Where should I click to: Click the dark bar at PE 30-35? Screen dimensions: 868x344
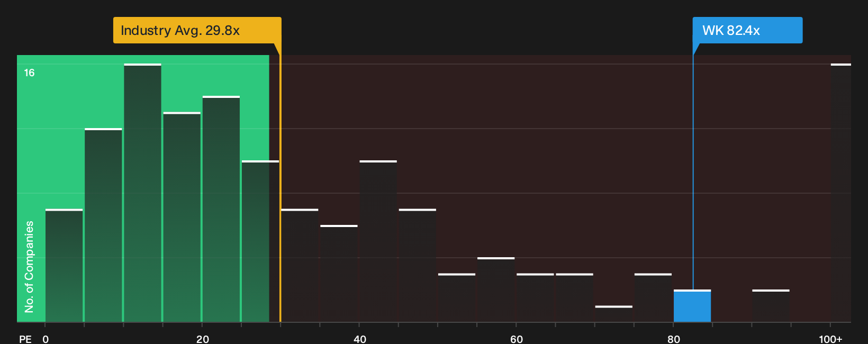click(300, 265)
